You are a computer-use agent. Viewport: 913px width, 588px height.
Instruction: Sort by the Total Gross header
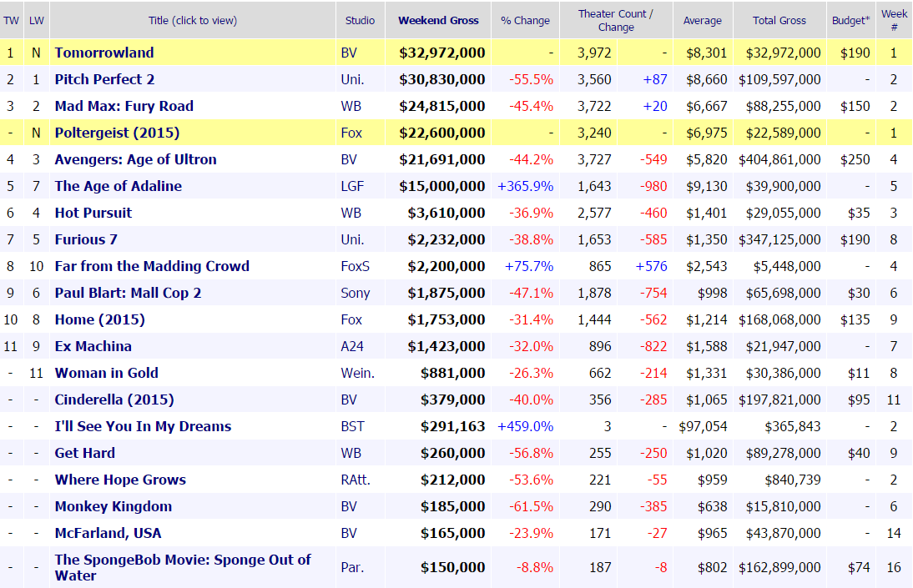click(x=779, y=20)
